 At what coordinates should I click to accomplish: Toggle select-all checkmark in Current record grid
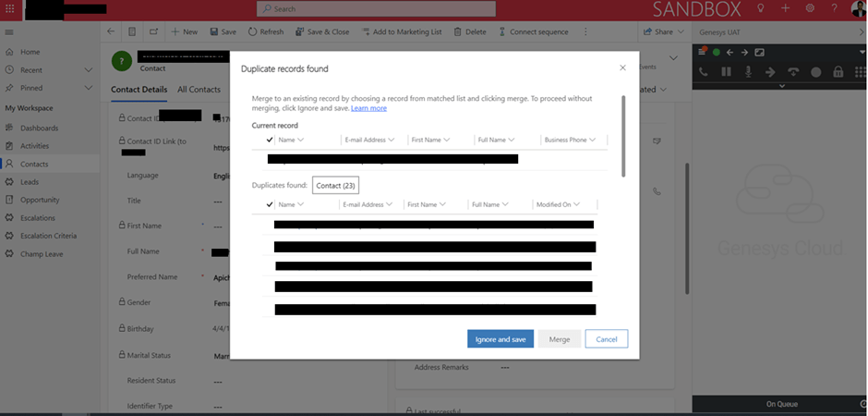tap(270, 140)
